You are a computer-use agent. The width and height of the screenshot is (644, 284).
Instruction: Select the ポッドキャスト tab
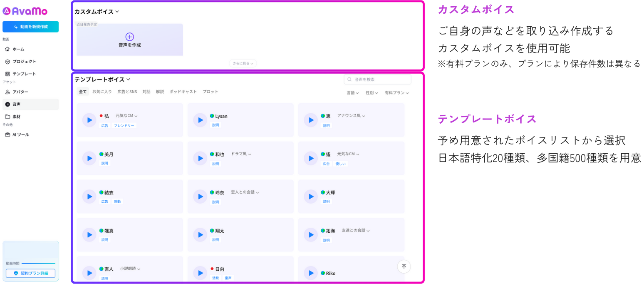click(183, 92)
